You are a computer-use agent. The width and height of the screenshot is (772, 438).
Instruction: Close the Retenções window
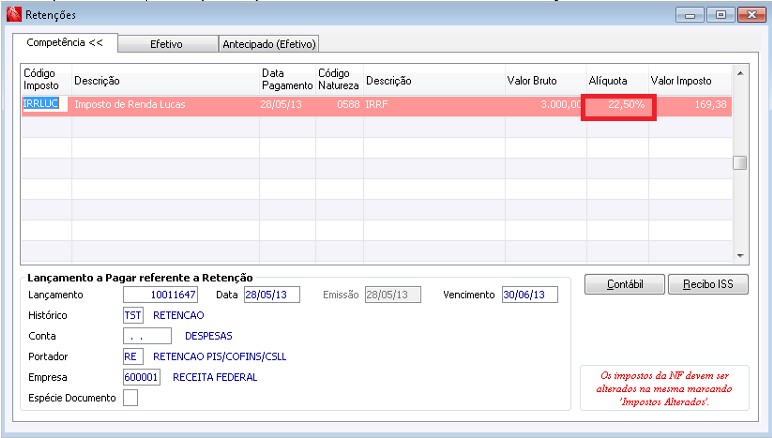coord(751,15)
